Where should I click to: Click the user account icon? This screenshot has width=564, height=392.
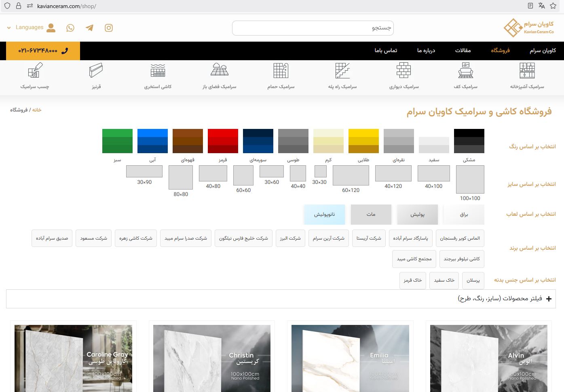(51, 28)
